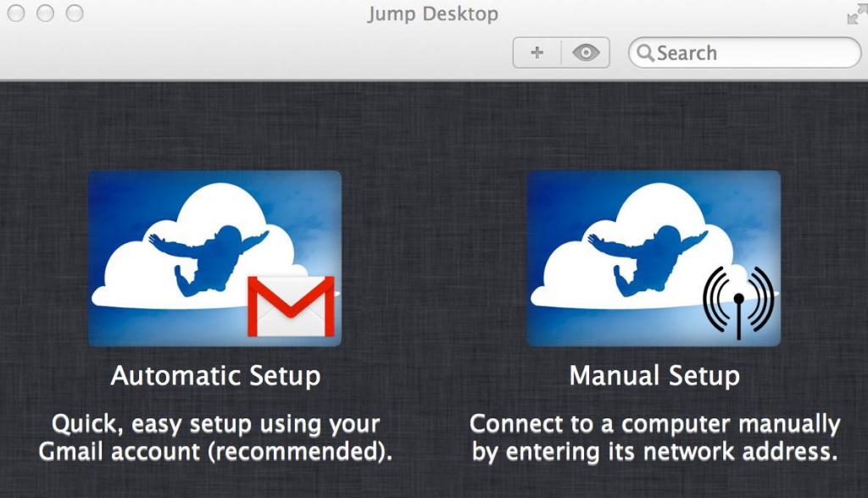This screenshot has height=498, width=868.
Task: Minimize the Jump Desktop window
Action: click(46, 14)
